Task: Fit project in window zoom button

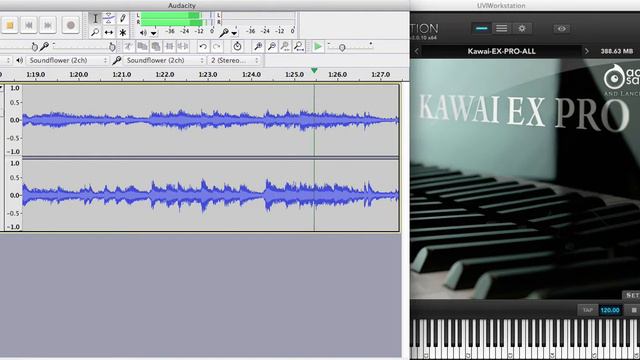Action: [299, 47]
